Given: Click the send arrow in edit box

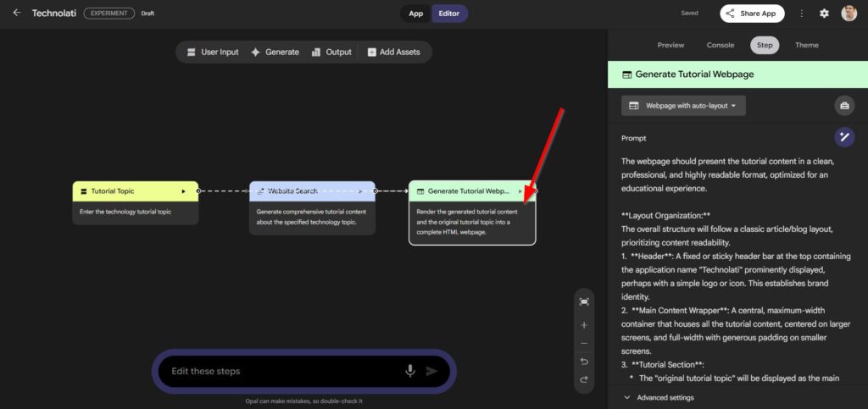Looking at the screenshot, I should tap(432, 371).
